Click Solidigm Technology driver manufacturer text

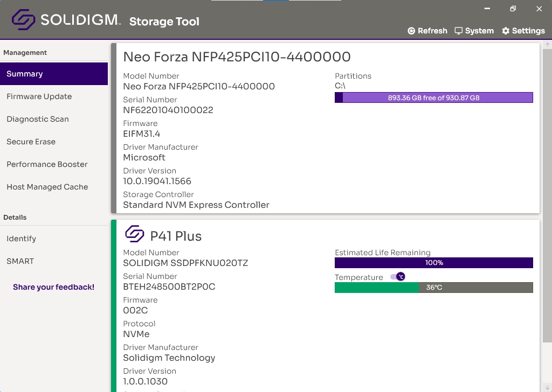click(169, 358)
